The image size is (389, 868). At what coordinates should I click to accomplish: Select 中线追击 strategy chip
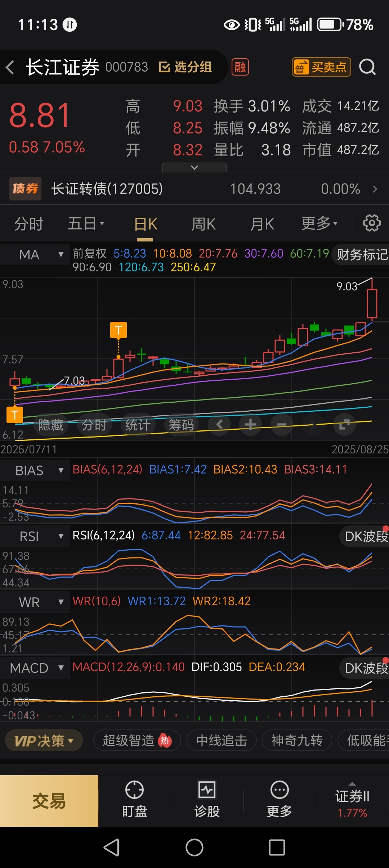click(222, 741)
